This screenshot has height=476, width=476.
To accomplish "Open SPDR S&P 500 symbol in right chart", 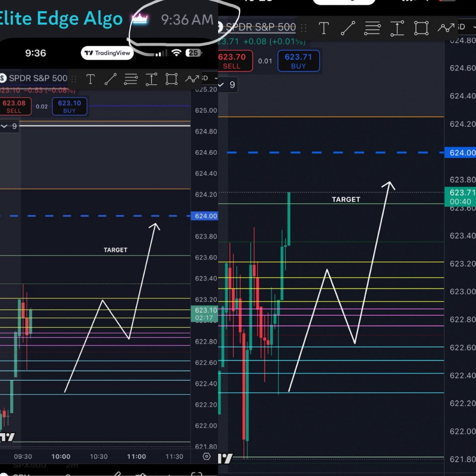I will tap(261, 27).
